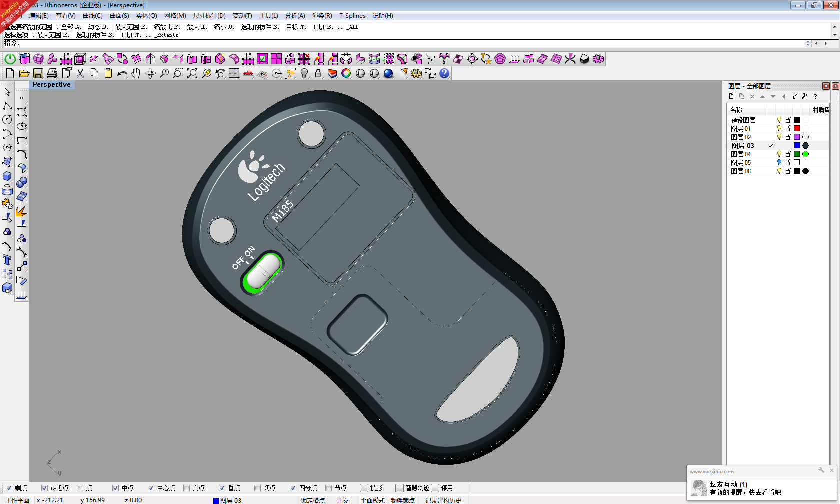Save the model with the floppy disk icon
Image resolution: width=840 pixels, height=504 pixels.
pos(38,73)
